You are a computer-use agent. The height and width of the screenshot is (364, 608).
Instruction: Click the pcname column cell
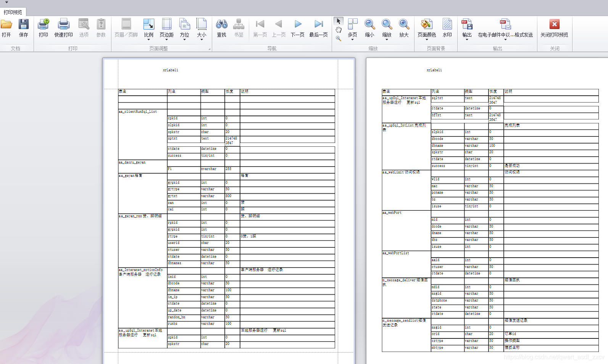(447, 193)
